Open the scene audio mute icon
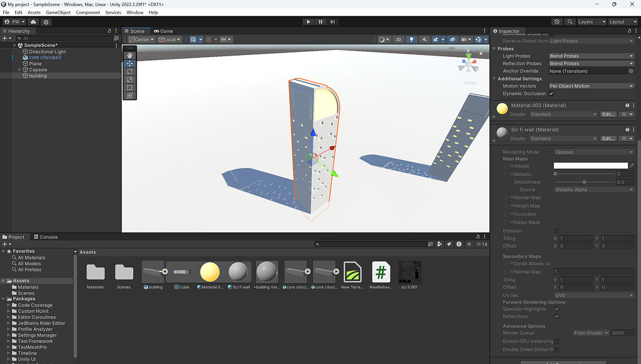Screen dimensions: 641x364 pos(424,39)
